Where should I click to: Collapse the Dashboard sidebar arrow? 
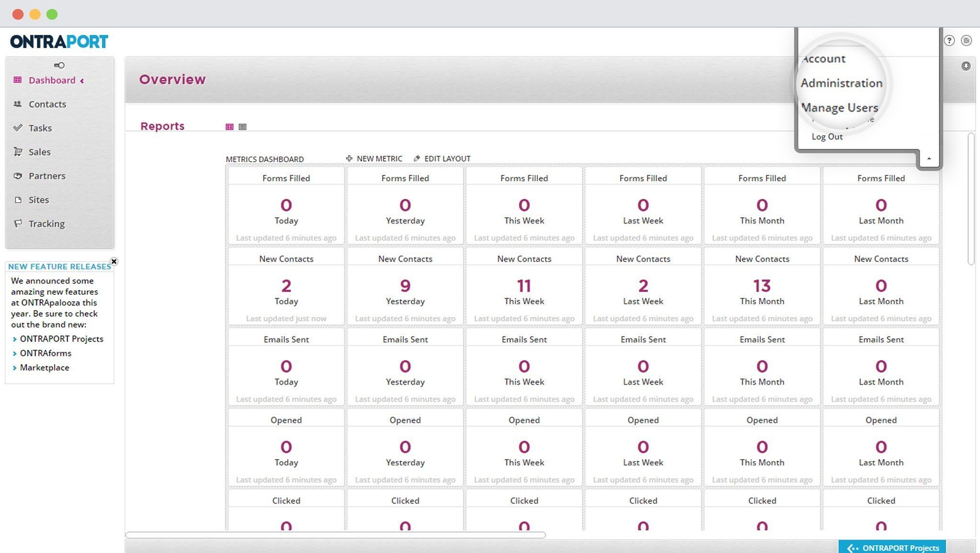tap(82, 81)
